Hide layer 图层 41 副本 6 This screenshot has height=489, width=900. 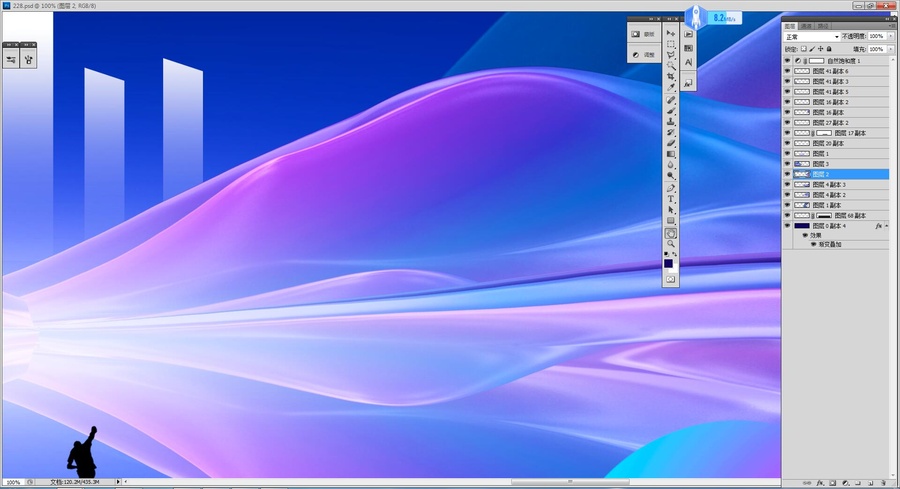point(788,71)
